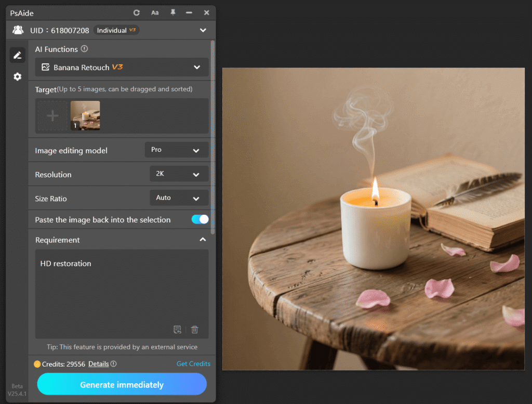The image size is (532, 404).
Task: Click the Aa font size icon
Action: (x=154, y=12)
